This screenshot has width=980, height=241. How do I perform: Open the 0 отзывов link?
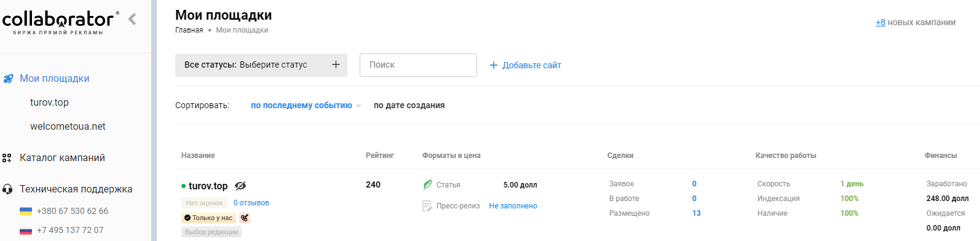tap(251, 203)
